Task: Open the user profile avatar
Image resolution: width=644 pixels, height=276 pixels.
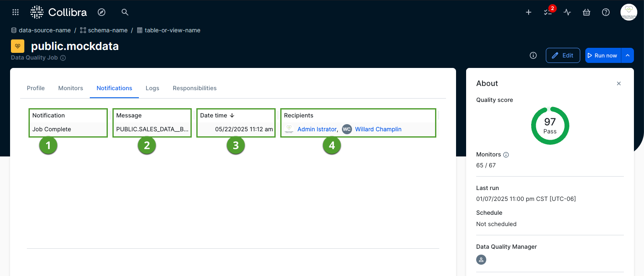Action: pyautogui.click(x=628, y=12)
